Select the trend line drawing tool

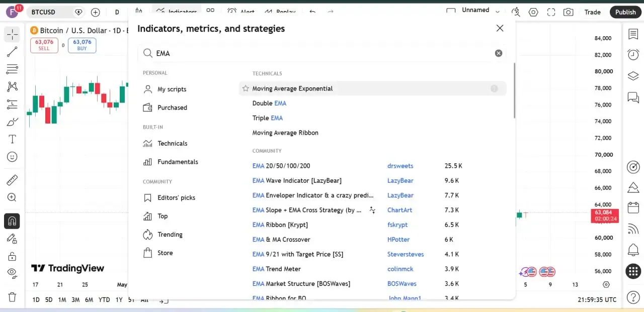12,51
